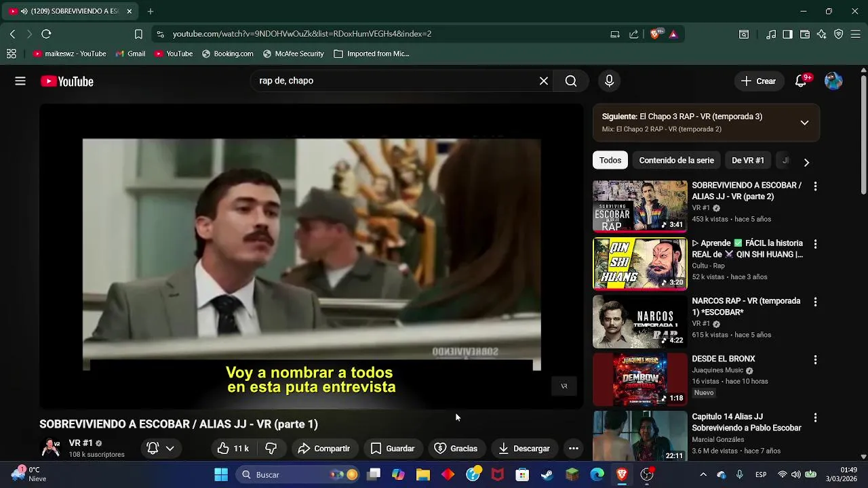Run the search with magnifier button
868x488 pixels.
coord(571,81)
